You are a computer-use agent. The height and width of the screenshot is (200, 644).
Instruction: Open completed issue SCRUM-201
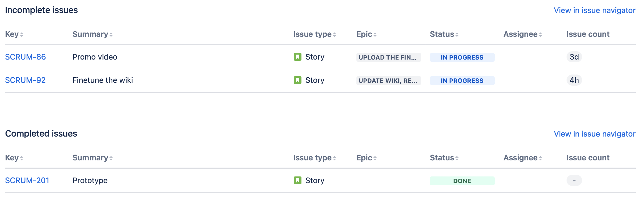click(27, 181)
